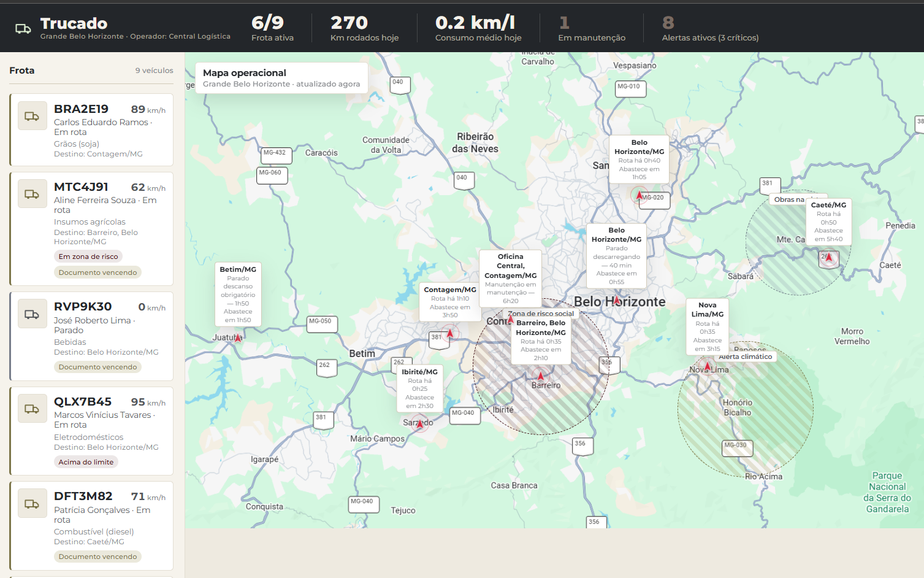Click the "0.2 km/l" average consumption statistic
This screenshot has width=924, height=578.
pos(478,28)
